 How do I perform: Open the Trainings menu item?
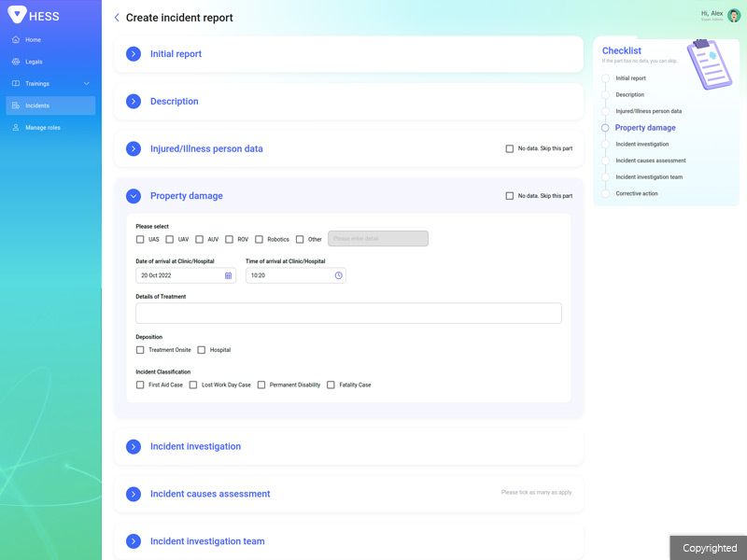pyautogui.click(x=37, y=84)
